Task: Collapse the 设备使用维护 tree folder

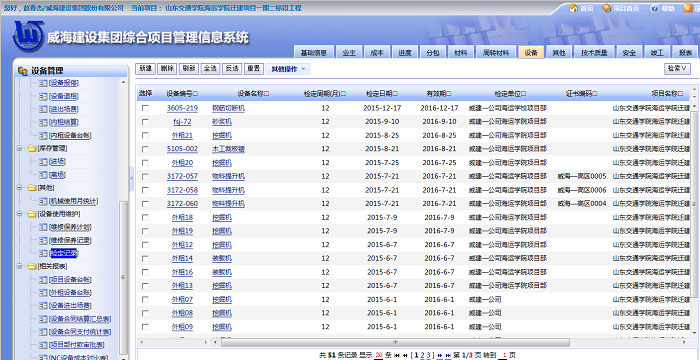Action: (x=20, y=214)
